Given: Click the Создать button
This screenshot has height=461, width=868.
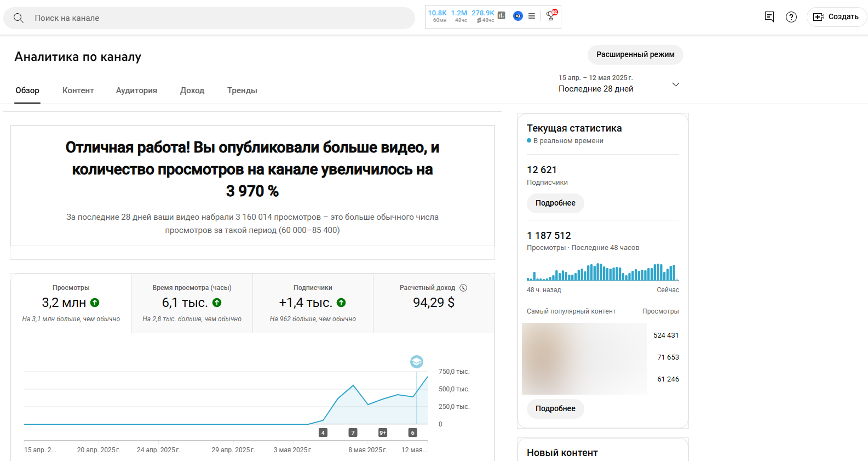Looking at the screenshot, I should tap(836, 17).
